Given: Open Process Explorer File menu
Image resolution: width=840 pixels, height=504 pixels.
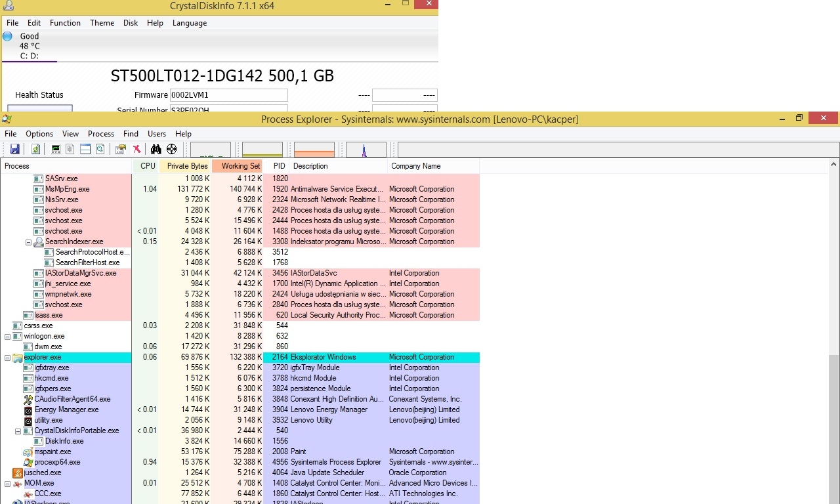Looking at the screenshot, I should (x=10, y=134).
